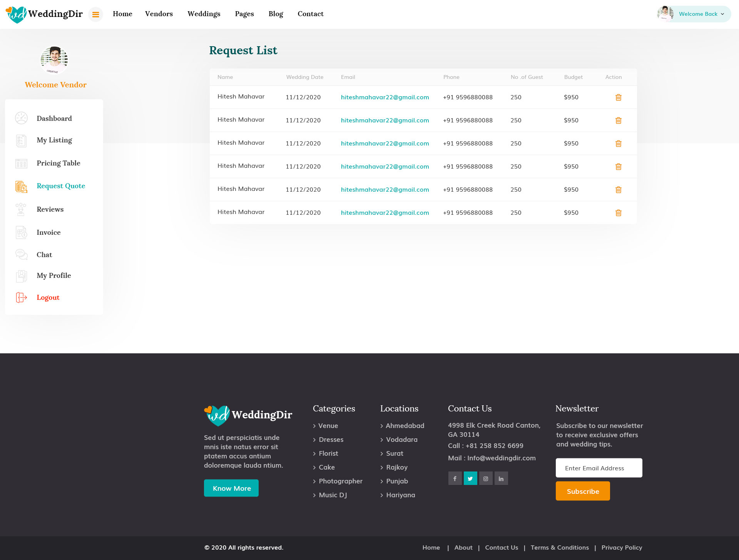The image size is (739, 560).
Task: Click the first hiteshmahavar22@gmail.com email link
Action: coord(385,97)
